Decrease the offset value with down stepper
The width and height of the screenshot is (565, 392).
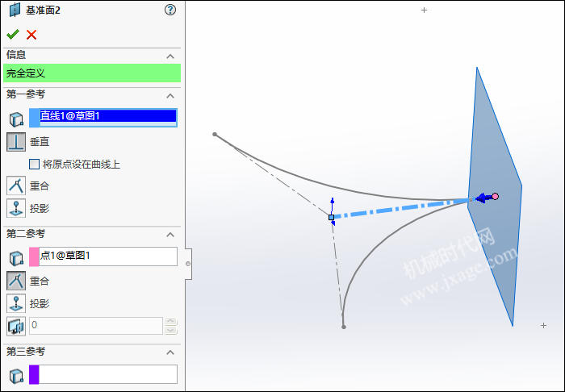pos(170,330)
